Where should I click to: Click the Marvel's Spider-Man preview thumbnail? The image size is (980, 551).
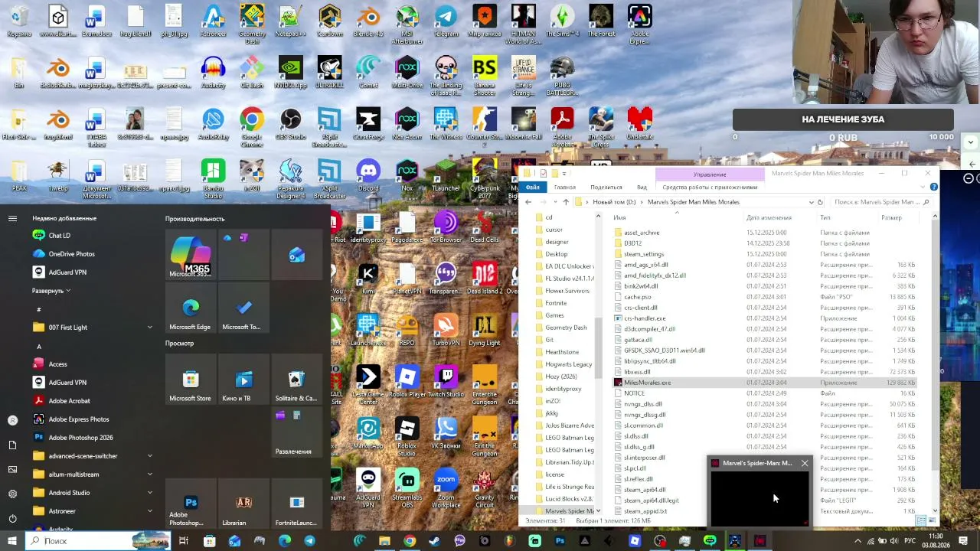pyautogui.click(x=759, y=498)
